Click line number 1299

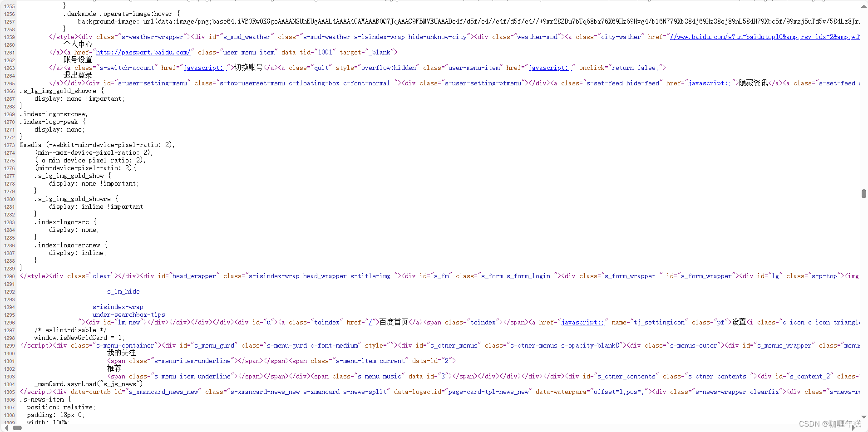[10, 346]
